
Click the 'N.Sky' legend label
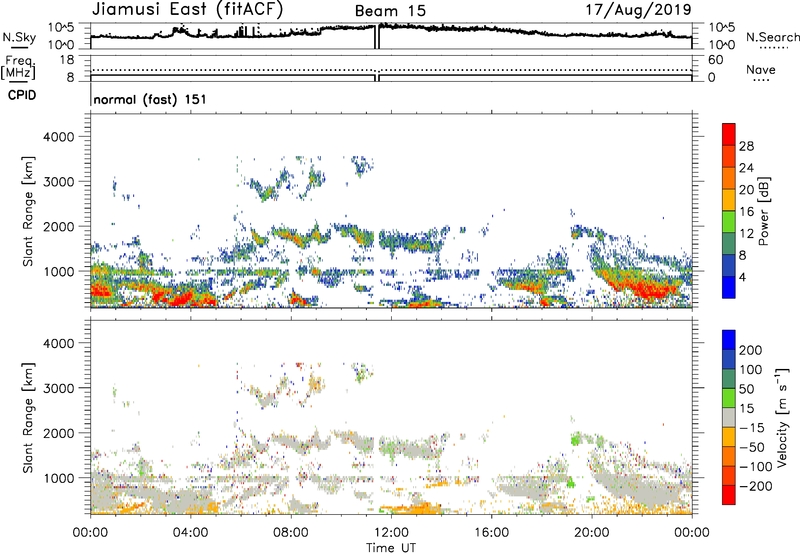(19, 37)
